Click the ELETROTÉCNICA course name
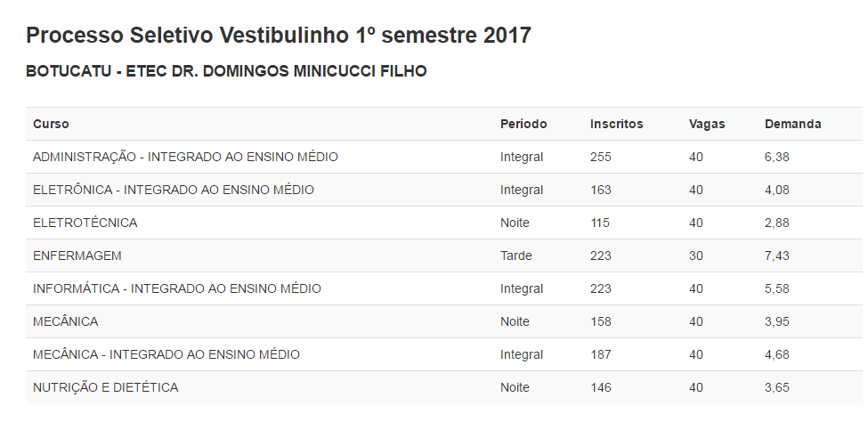This screenshot has width=868, height=422. 85,223
